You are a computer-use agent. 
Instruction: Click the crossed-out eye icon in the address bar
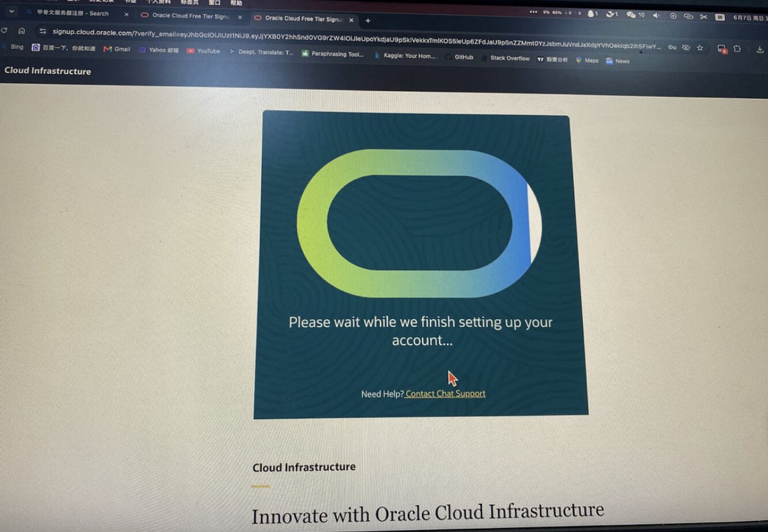pyautogui.click(x=686, y=48)
